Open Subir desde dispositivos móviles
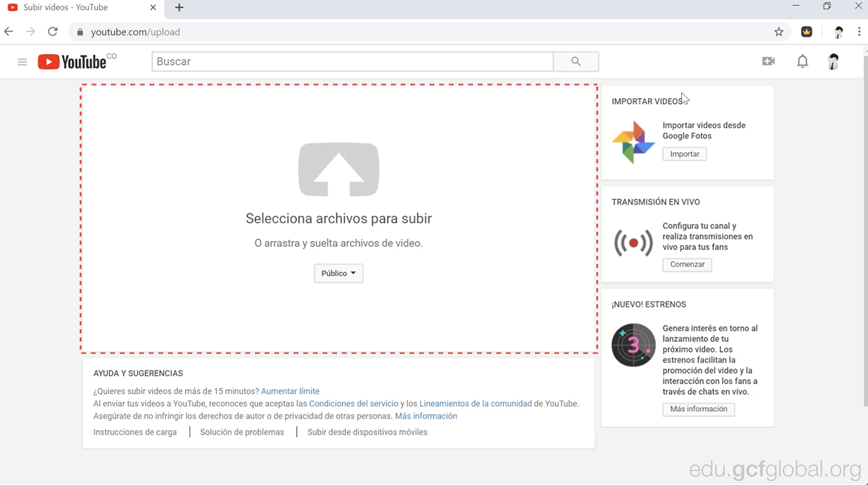The width and height of the screenshot is (868, 485). coord(368,432)
